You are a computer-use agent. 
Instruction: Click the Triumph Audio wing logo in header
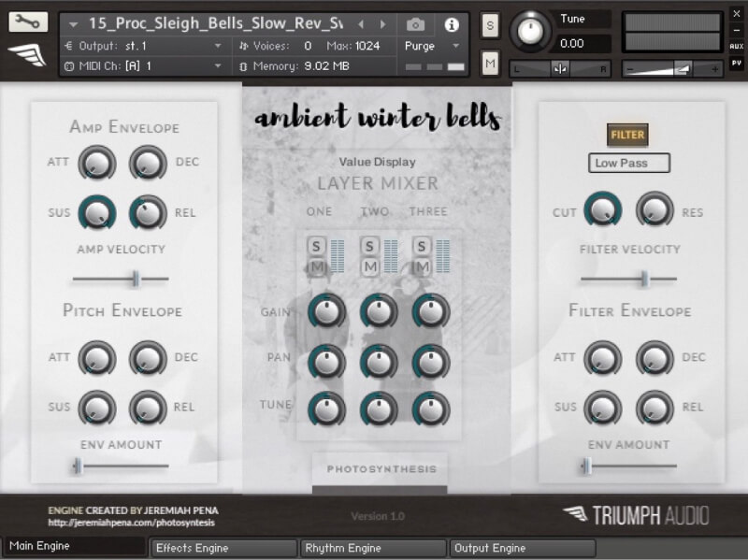(x=28, y=54)
